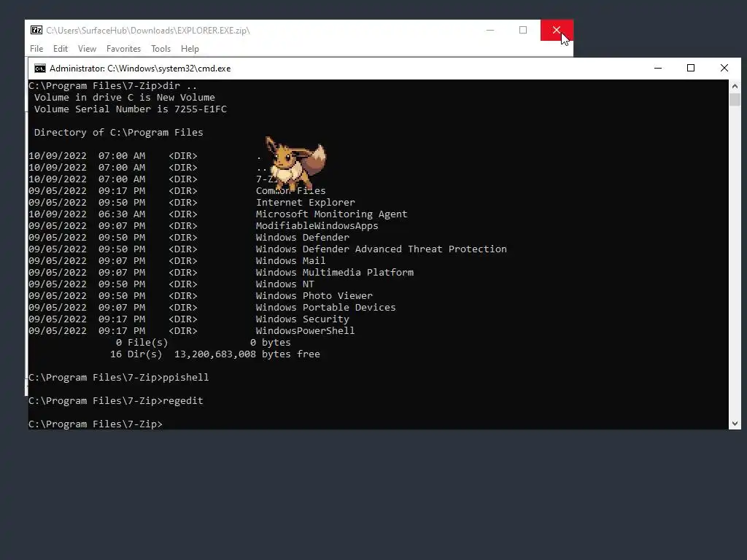Screen dimensions: 747x560
Task: Click the 'regedit' command line
Action: click(116, 401)
